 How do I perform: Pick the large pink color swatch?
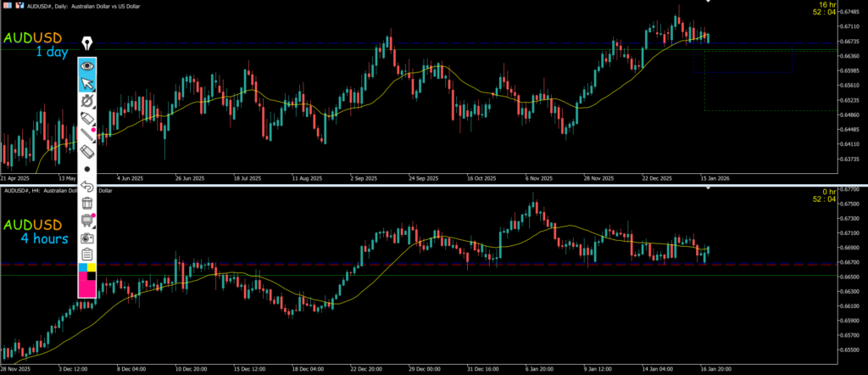87,286
